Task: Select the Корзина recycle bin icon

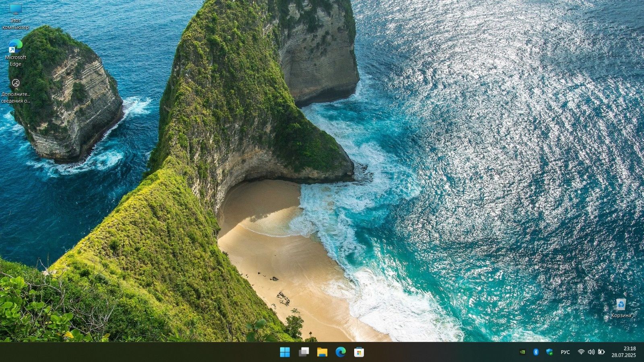Action: 621,308
